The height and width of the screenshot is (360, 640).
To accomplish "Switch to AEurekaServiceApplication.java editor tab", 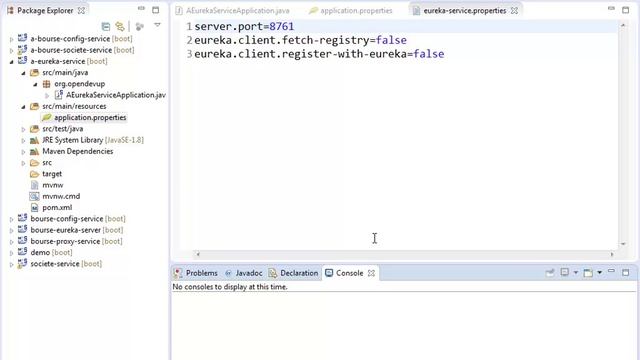I will point(233,11).
